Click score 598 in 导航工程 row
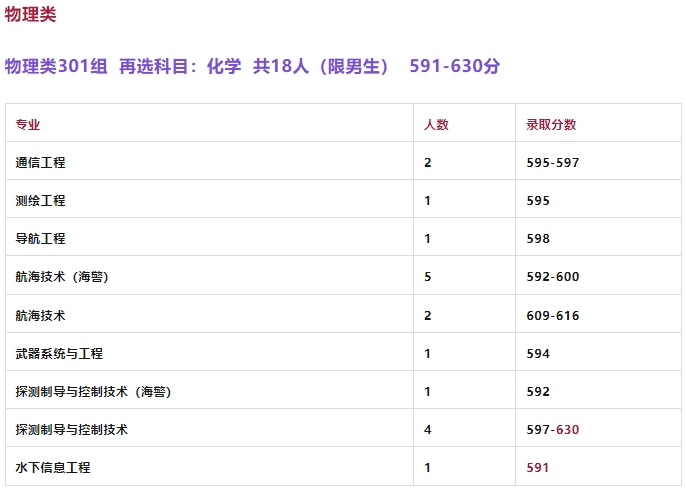This screenshot has height=488, width=686. 538,239
